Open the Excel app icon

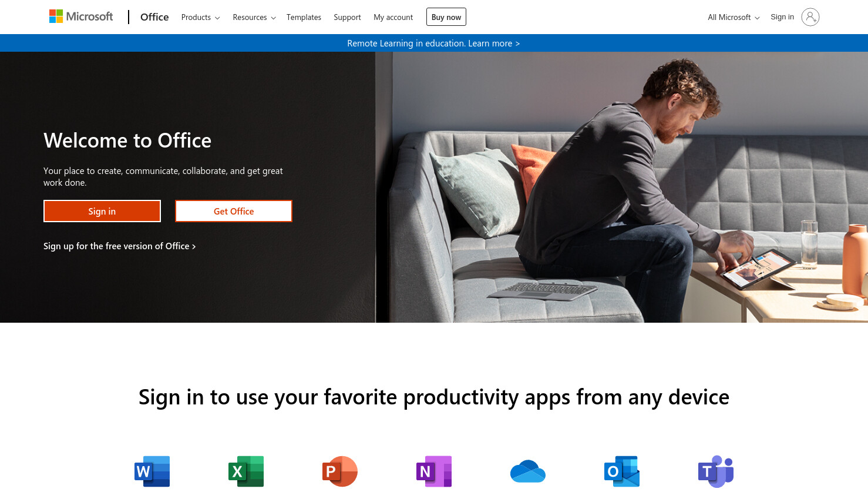click(246, 471)
